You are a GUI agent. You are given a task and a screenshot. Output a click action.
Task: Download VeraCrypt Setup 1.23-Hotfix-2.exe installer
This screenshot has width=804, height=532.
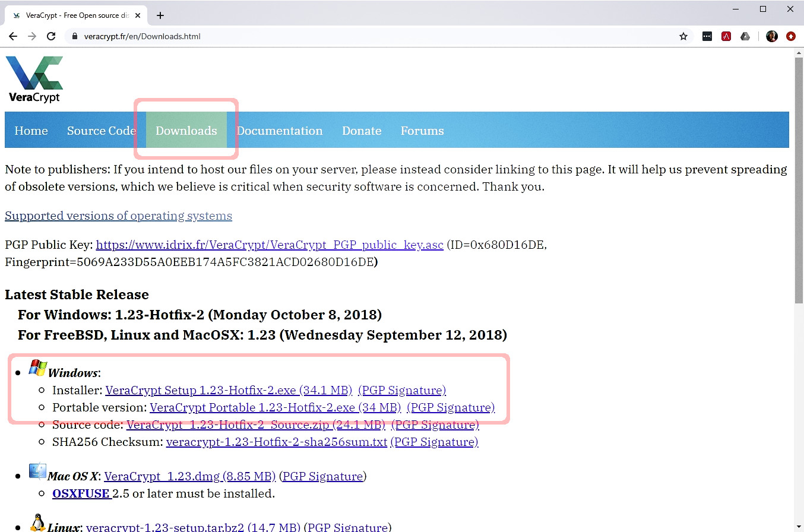pos(229,390)
